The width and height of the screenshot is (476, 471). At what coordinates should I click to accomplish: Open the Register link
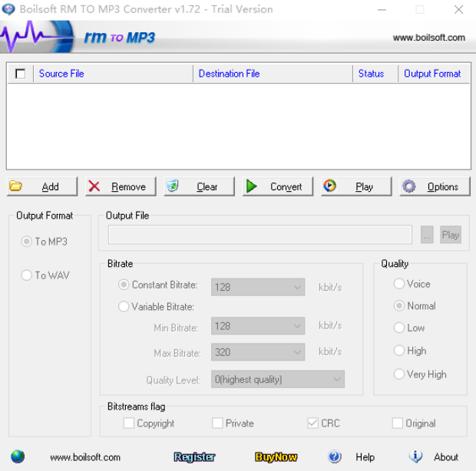194,456
